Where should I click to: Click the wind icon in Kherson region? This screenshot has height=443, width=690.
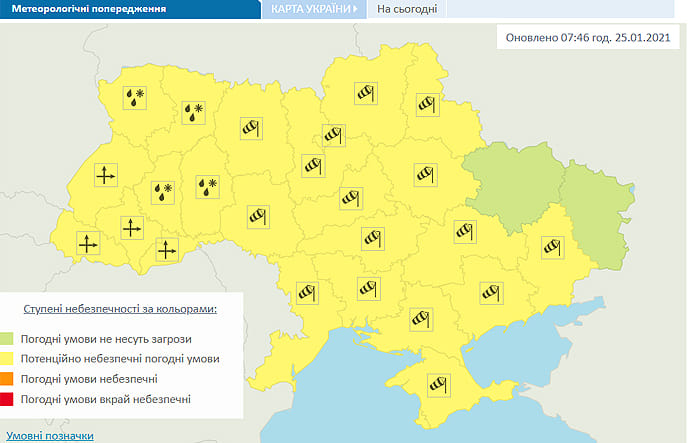coord(418,319)
